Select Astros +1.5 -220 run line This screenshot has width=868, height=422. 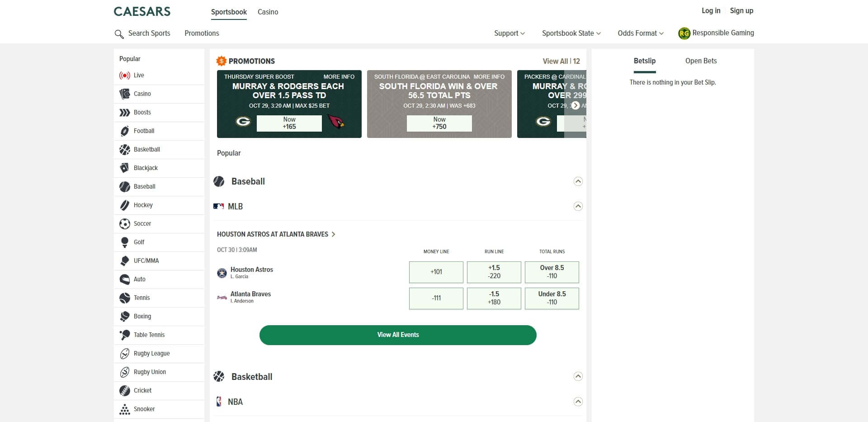pyautogui.click(x=494, y=272)
